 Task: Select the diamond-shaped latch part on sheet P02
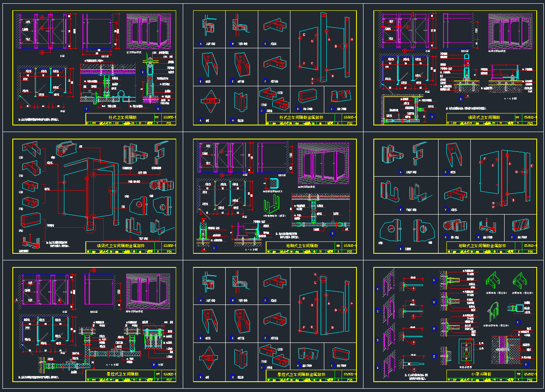click(x=210, y=101)
